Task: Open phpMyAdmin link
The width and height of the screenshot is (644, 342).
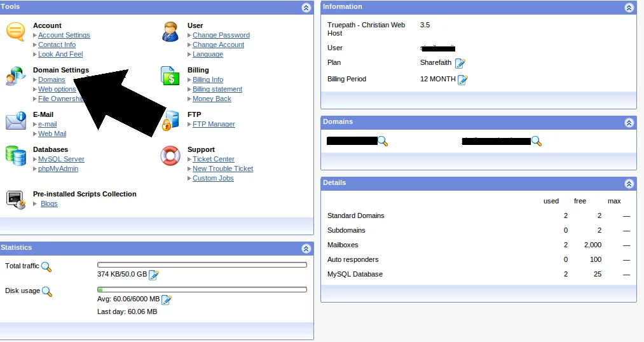Action: (x=58, y=169)
